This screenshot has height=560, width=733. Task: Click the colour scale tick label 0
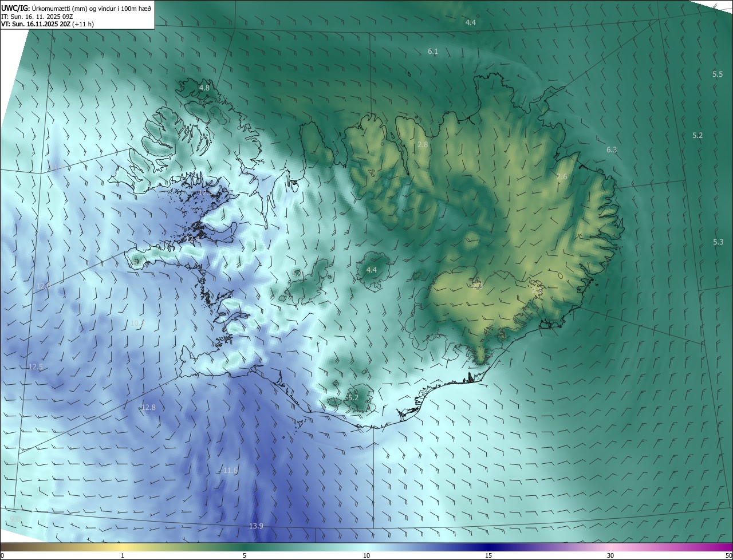click(x=2, y=555)
